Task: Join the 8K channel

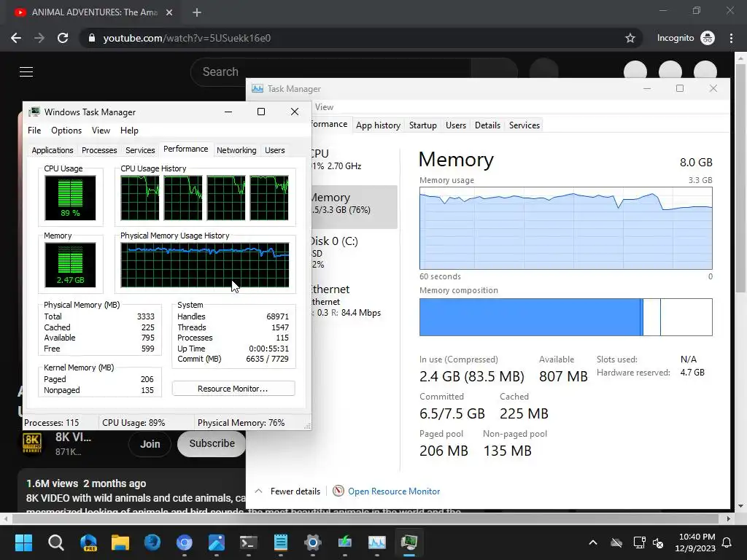Action: tap(150, 444)
